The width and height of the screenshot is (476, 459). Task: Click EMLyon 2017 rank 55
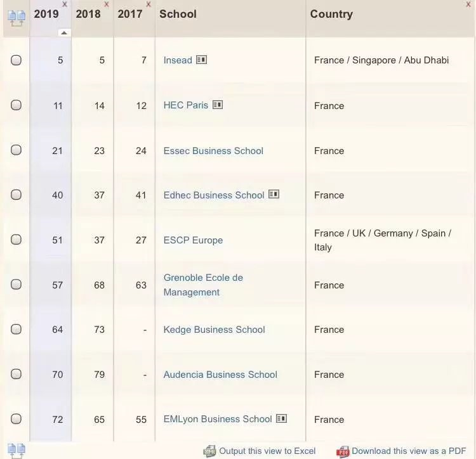point(141,419)
